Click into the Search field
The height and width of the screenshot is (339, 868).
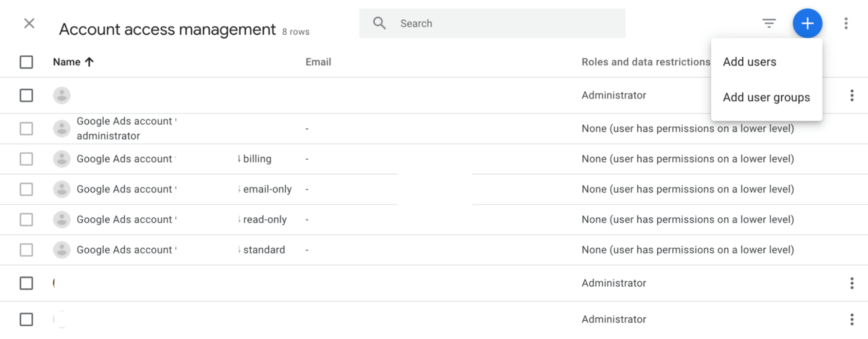(x=506, y=24)
